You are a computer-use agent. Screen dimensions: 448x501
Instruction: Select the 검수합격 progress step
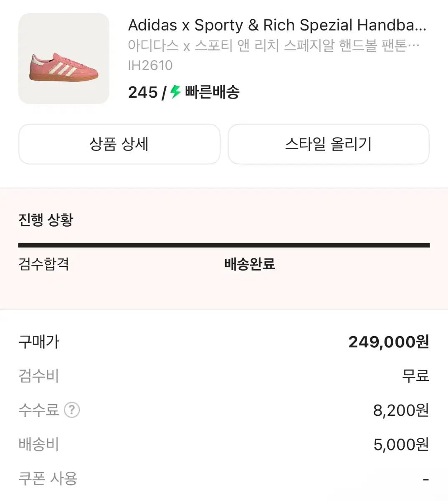point(44,264)
